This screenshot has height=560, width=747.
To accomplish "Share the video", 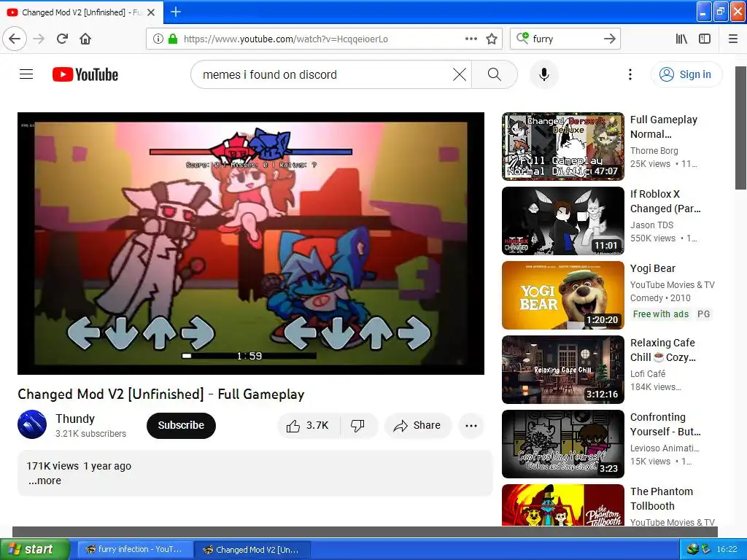I will 417,425.
